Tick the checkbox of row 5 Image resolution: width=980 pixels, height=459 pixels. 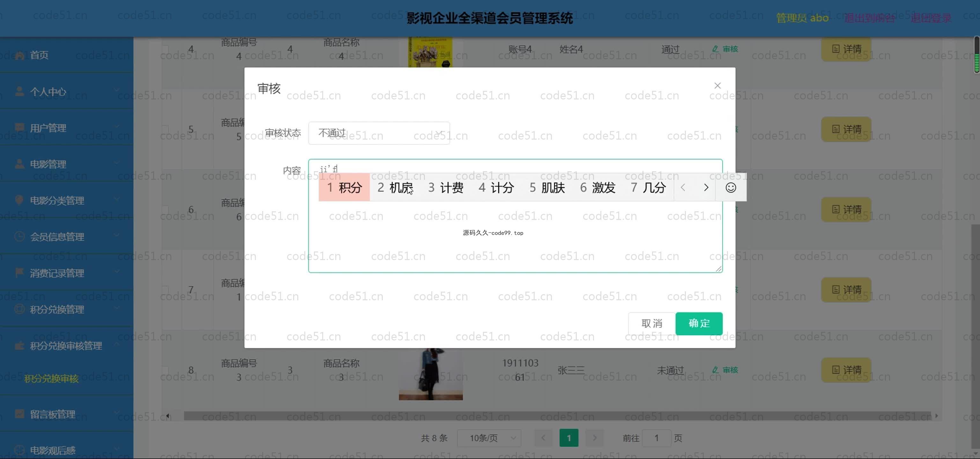pyautogui.click(x=165, y=129)
